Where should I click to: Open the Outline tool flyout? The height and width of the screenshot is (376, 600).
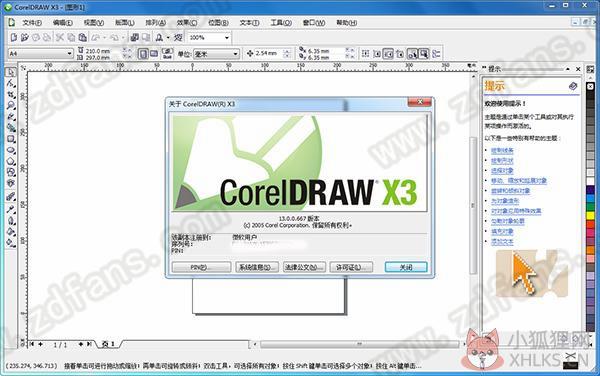pyautogui.click(x=11, y=221)
